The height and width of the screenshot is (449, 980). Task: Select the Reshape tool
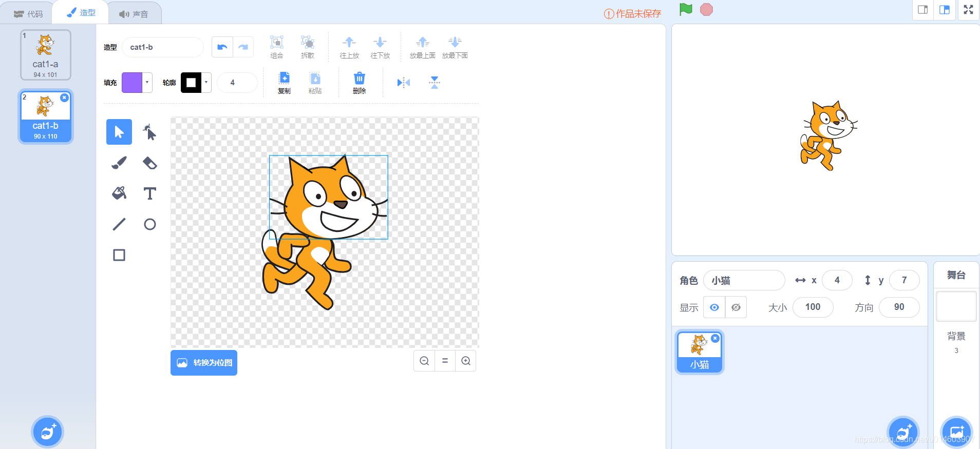pos(149,132)
